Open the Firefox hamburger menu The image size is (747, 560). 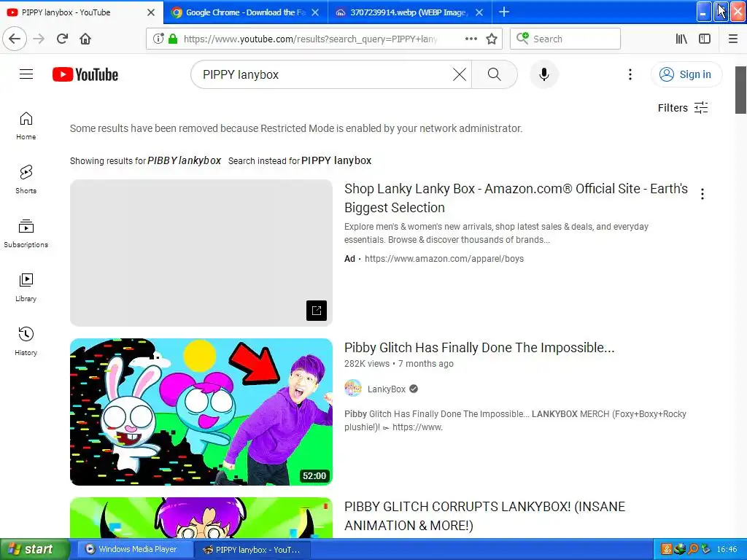(732, 39)
